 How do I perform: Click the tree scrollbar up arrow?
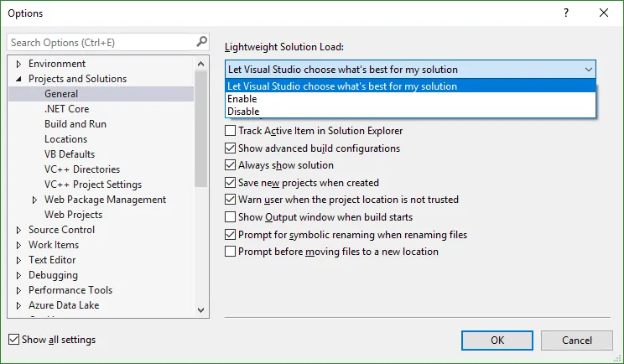(201, 64)
